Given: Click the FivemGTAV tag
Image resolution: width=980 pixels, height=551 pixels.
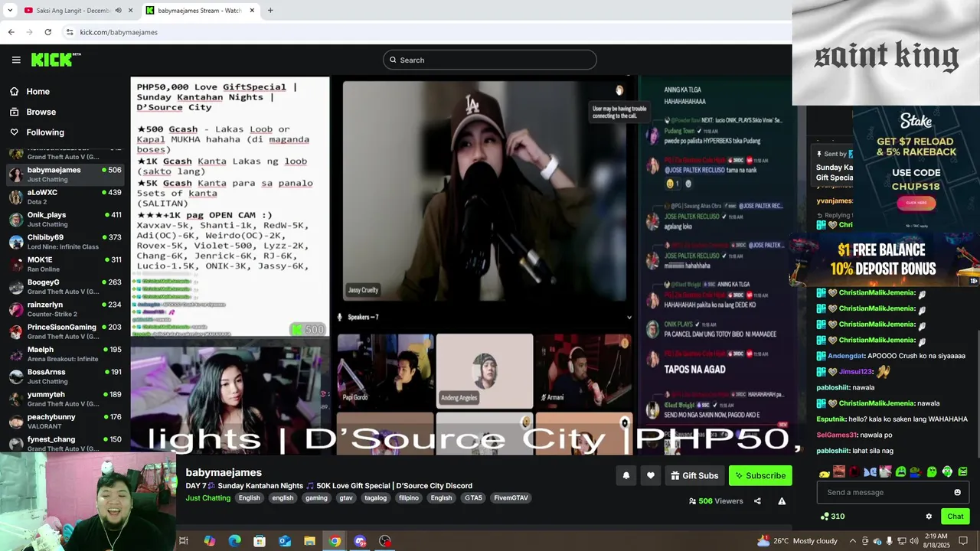Looking at the screenshot, I should [x=511, y=498].
